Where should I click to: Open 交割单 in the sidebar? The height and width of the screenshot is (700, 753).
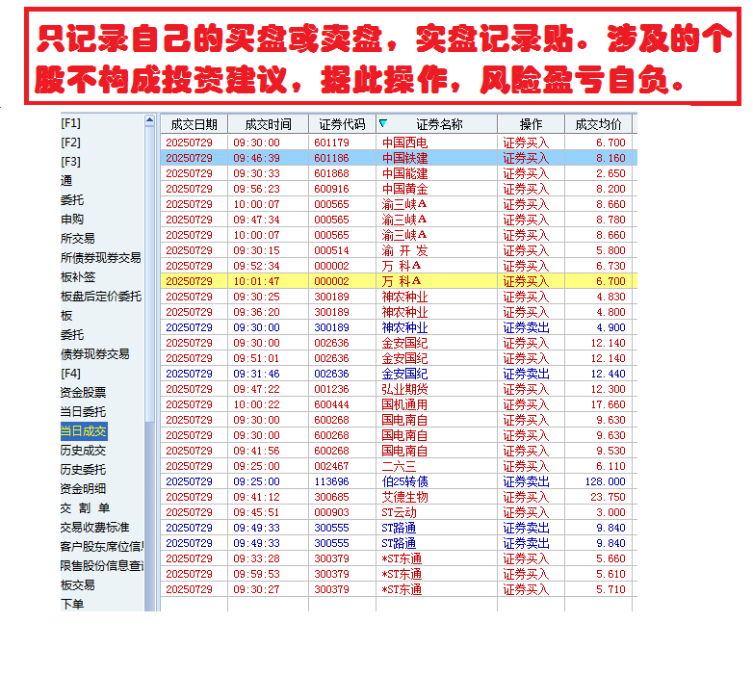tap(85, 508)
